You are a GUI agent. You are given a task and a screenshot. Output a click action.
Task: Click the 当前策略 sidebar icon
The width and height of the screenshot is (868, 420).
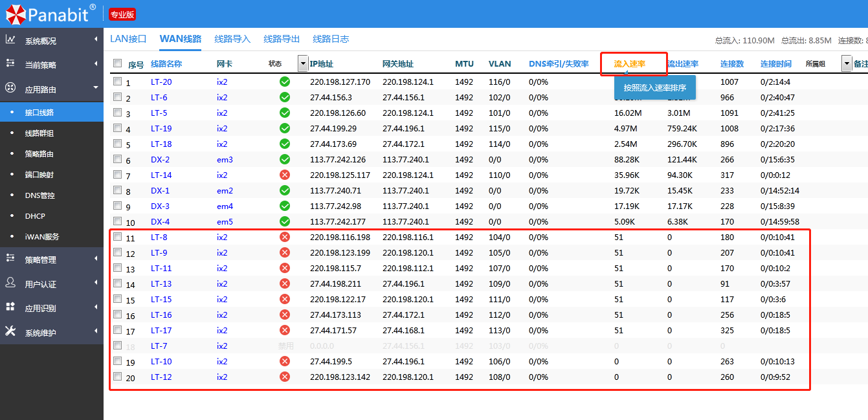[10, 63]
